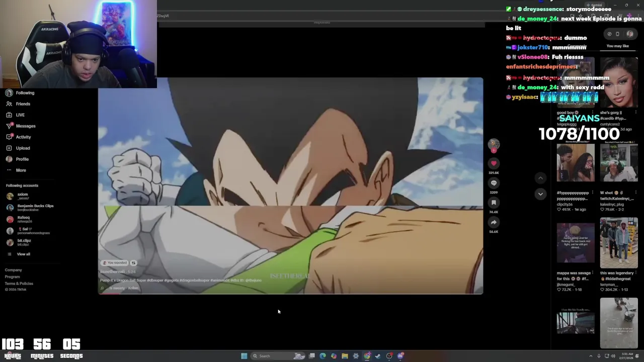
Task: Expand the Program footer section
Action: click(13, 277)
